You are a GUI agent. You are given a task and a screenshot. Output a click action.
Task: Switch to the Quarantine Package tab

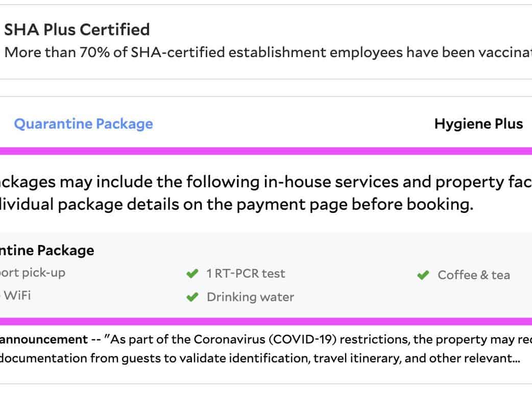[x=83, y=124]
